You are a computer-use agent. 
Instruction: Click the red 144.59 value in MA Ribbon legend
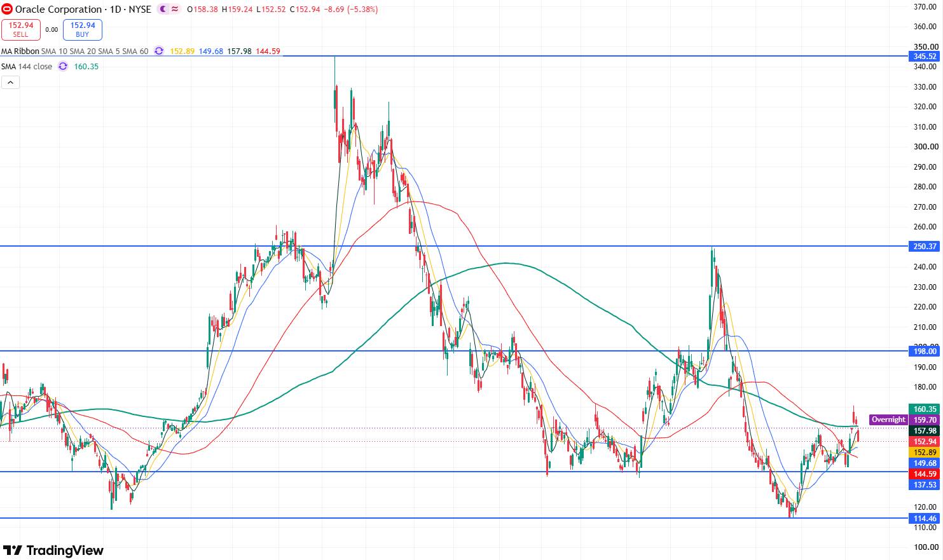coord(268,51)
